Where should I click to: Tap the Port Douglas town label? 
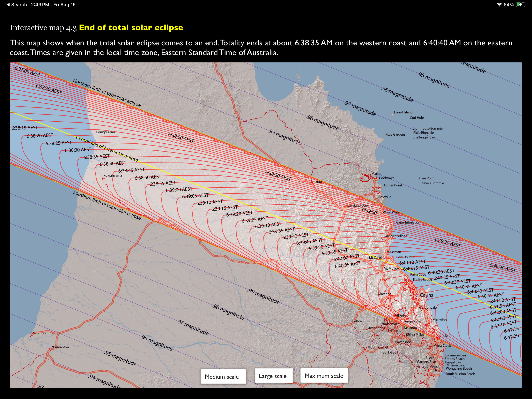pyautogui.click(x=406, y=257)
